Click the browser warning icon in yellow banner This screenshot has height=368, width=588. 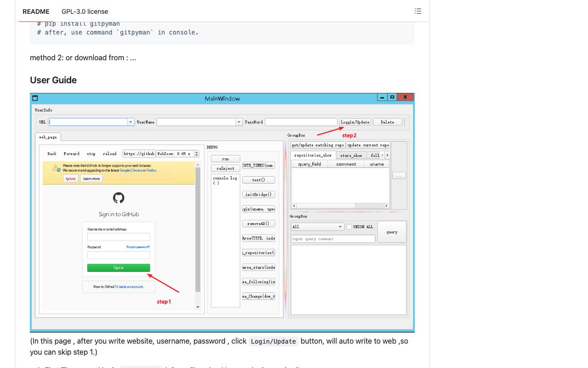(56, 168)
